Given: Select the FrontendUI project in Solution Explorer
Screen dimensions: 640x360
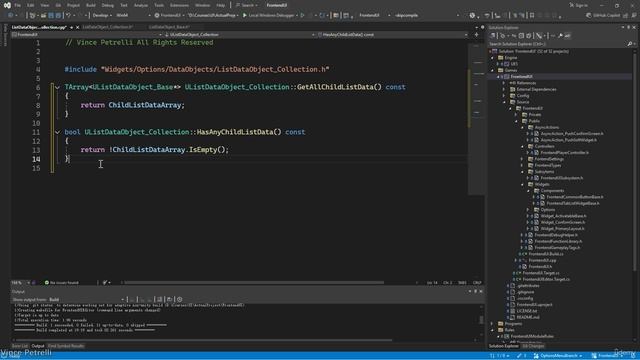Looking at the screenshot, I should click(521, 77).
